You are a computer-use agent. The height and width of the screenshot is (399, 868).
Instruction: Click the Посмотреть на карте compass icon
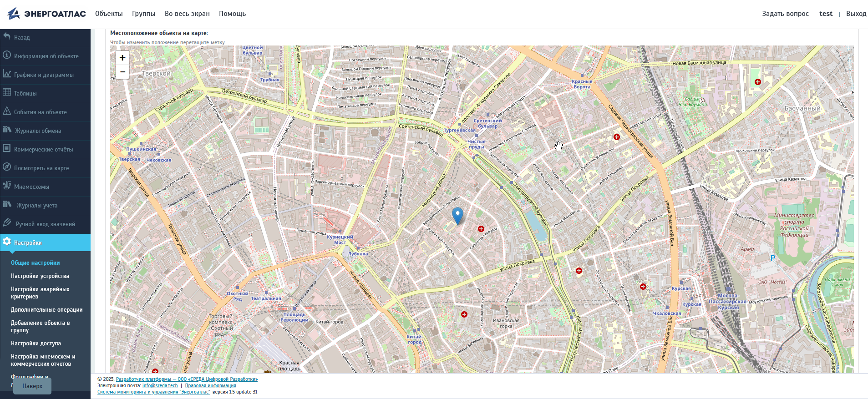click(7, 167)
